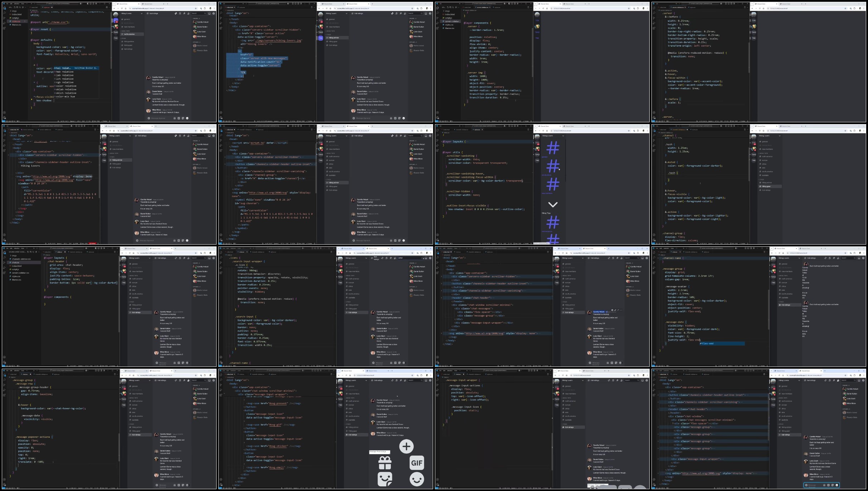Screen dimensions: 868x491
Task: Click the oversized GIF icon
Action: [x=417, y=463]
